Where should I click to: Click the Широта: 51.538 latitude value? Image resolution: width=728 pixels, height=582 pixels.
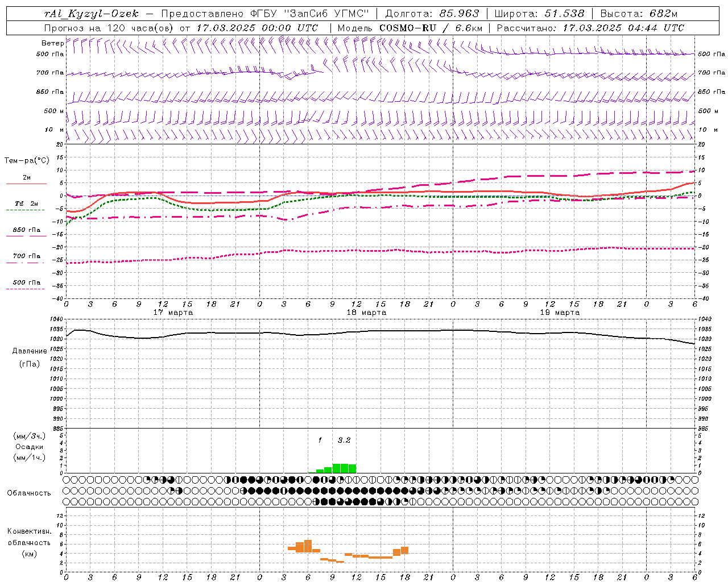point(539,14)
